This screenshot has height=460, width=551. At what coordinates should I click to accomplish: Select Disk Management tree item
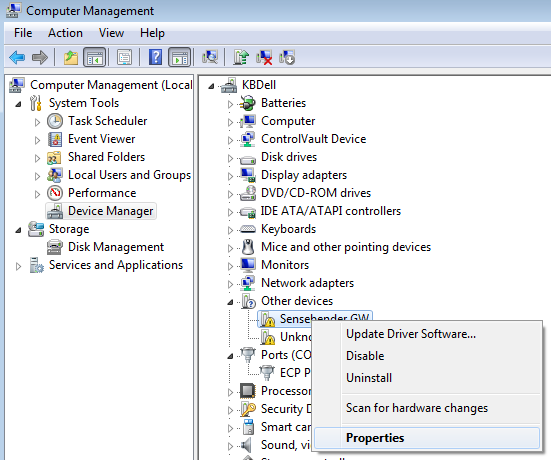point(116,247)
